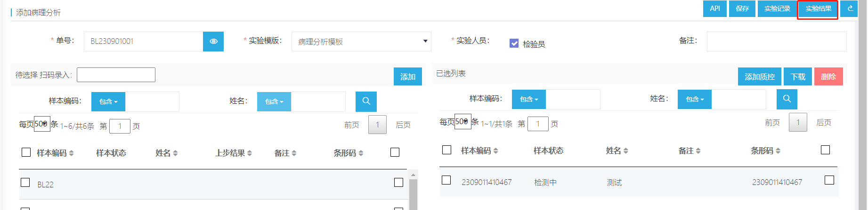Open 包含 filter dropdown for pending 样本编码
868x210 pixels.
point(108,101)
